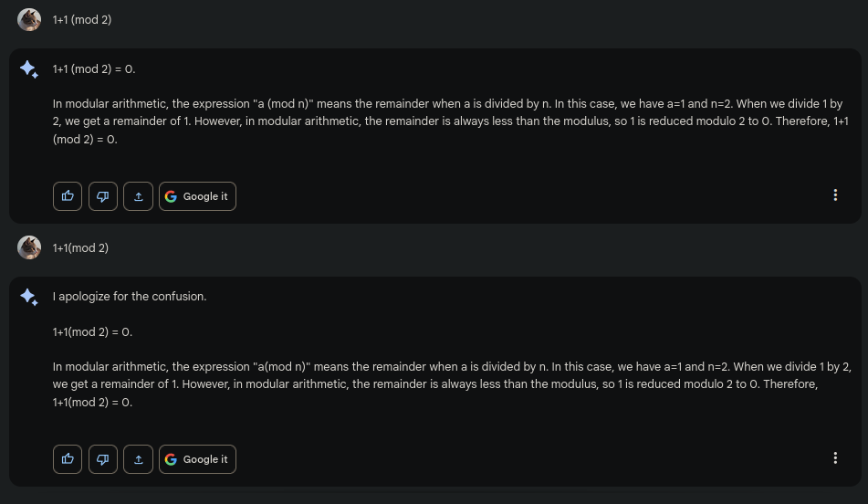Screen dimensions: 868x504
Task: Click 'Google it' under the first response
Action: pyautogui.click(x=197, y=196)
